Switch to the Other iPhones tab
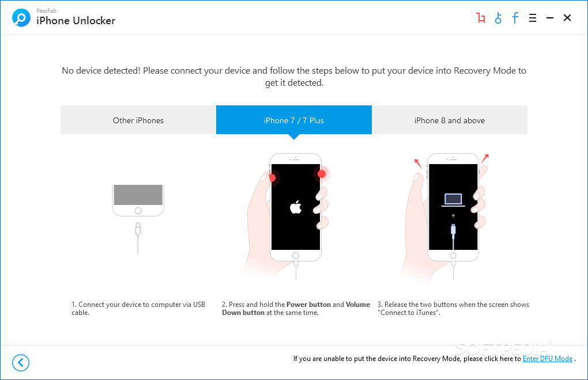This screenshot has width=588, height=380. click(x=138, y=120)
